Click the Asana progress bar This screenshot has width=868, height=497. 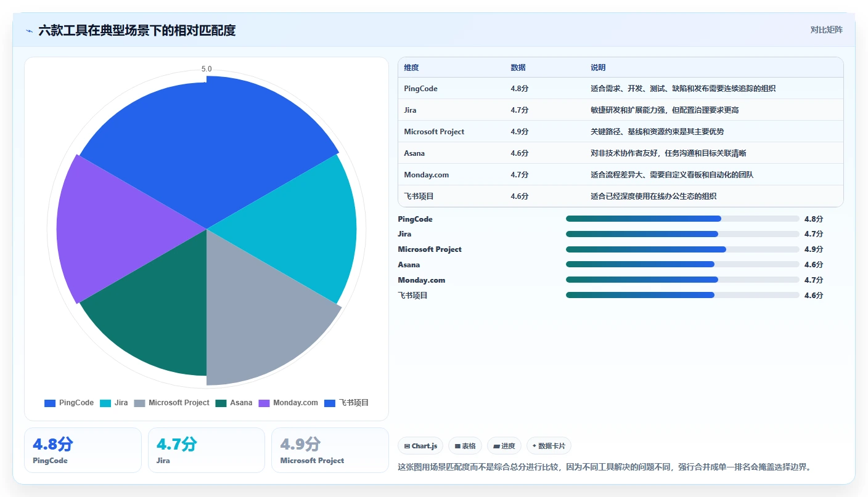[682, 264]
